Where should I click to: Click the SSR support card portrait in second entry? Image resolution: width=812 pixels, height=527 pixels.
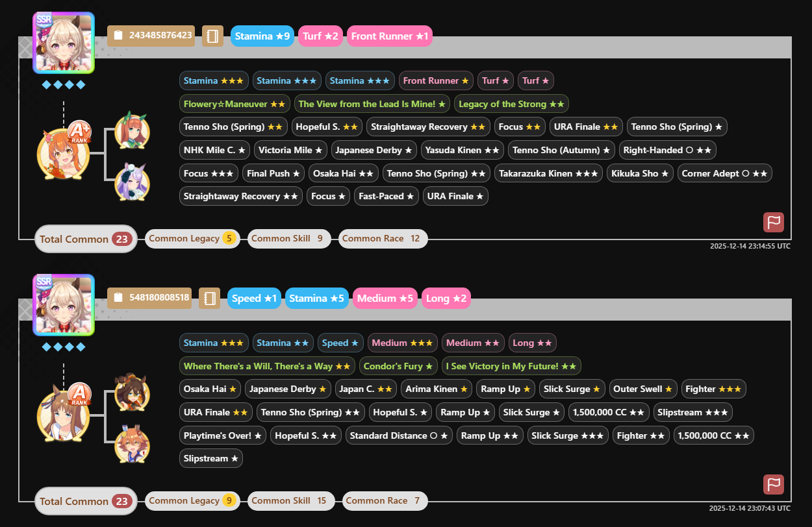click(64, 305)
